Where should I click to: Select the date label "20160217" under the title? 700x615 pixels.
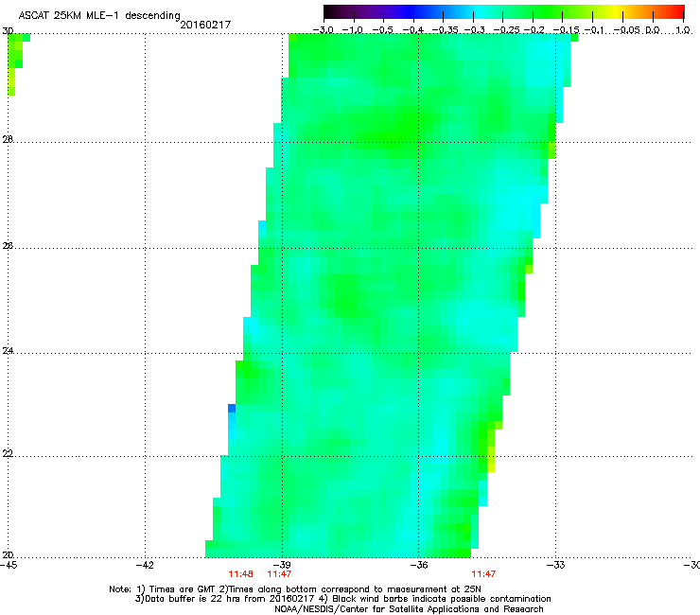click(205, 25)
